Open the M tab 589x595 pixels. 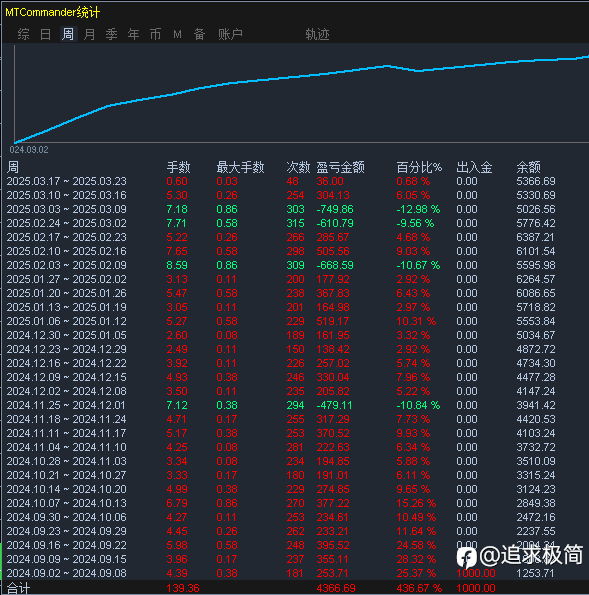click(177, 35)
